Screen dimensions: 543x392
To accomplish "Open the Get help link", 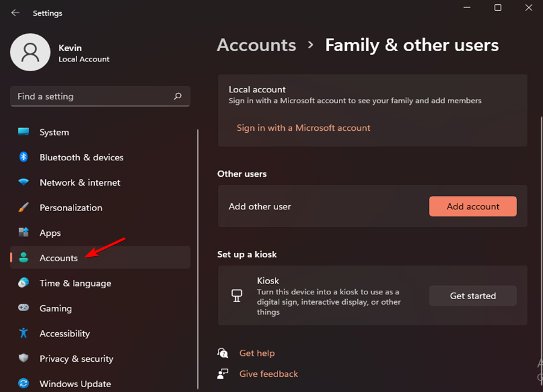I will pos(256,353).
